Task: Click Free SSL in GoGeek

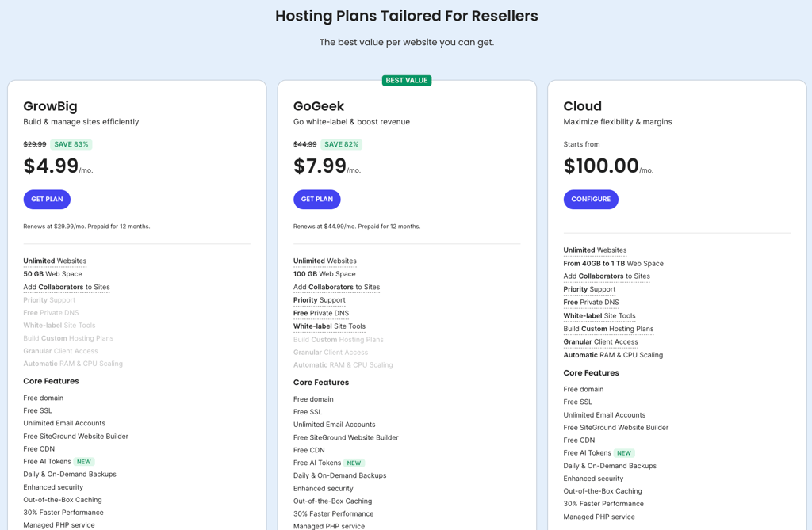Action: 308,412
